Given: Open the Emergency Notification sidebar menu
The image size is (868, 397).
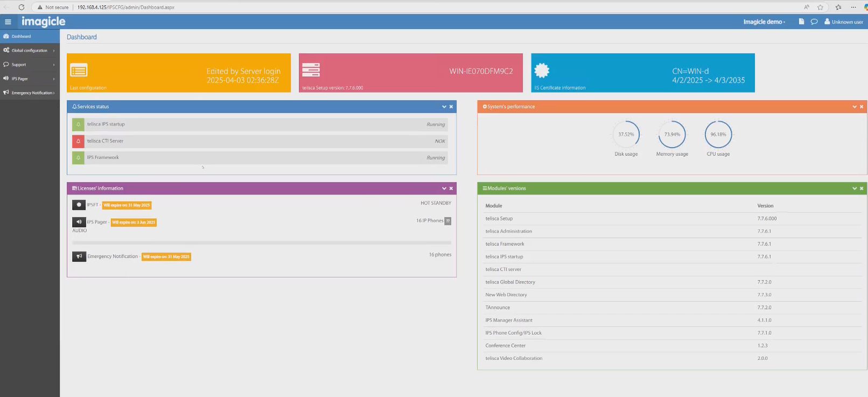Looking at the screenshot, I should 30,93.
